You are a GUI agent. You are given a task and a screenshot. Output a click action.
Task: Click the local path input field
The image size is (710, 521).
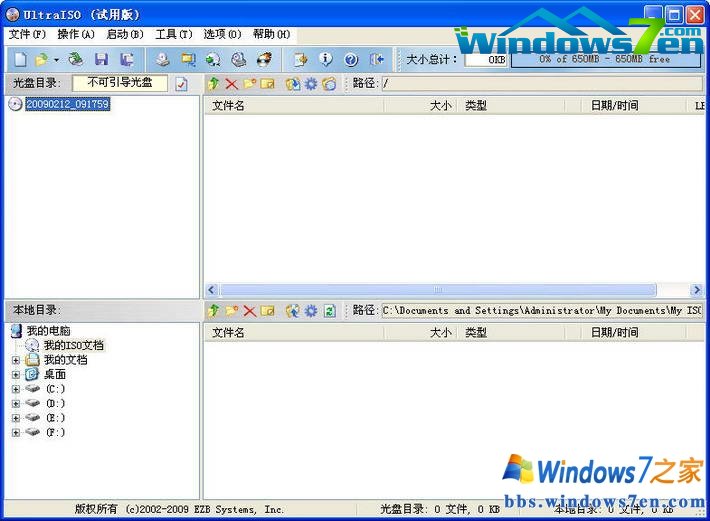click(x=540, y=311)
